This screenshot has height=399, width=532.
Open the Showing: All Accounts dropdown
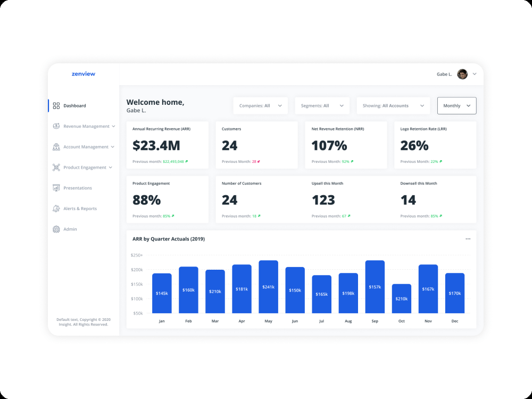pos(393,106)
